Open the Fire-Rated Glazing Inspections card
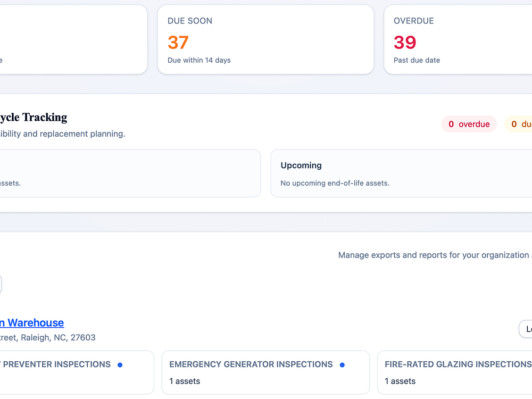This screenshot has height=399, width=532. tap(455, 372)
